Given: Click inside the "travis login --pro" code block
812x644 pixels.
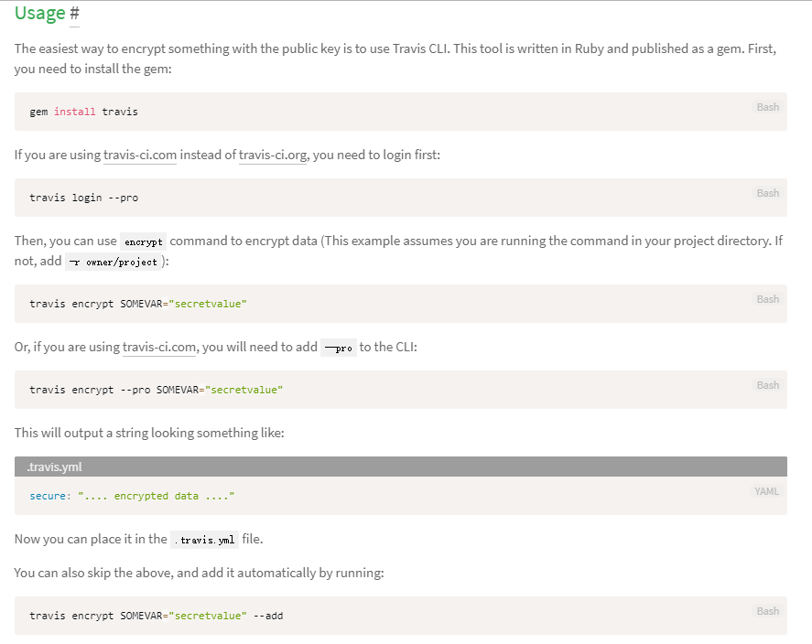Looking at the screenshot, I should click(x=83, y=198).
